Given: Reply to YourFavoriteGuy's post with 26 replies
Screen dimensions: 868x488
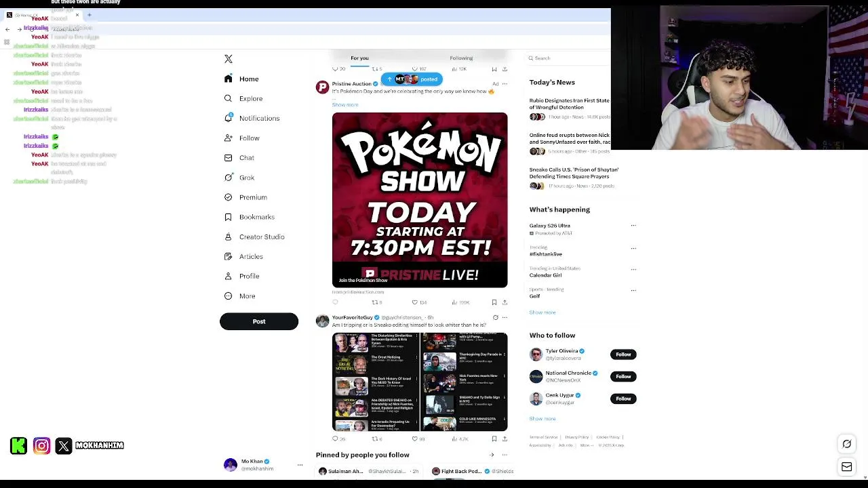Looking at the screenshot, I should click(338, 439).
